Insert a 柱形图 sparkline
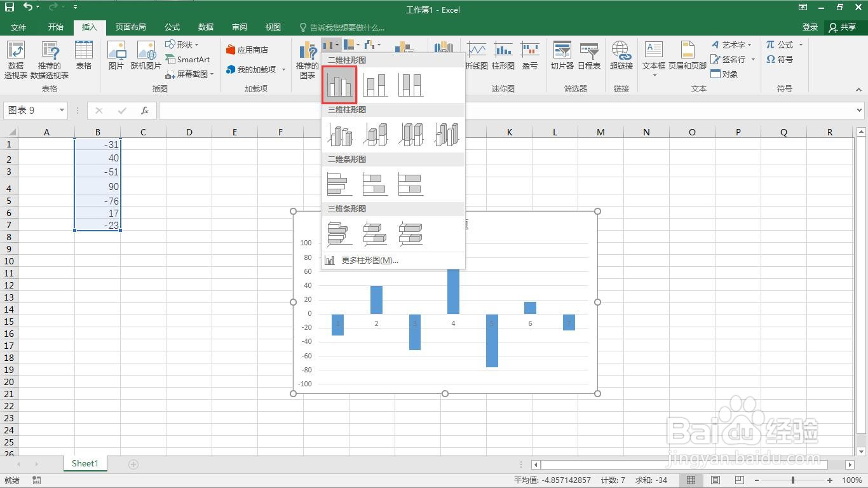Screen dimensions: 868x488 click(503, 55)
